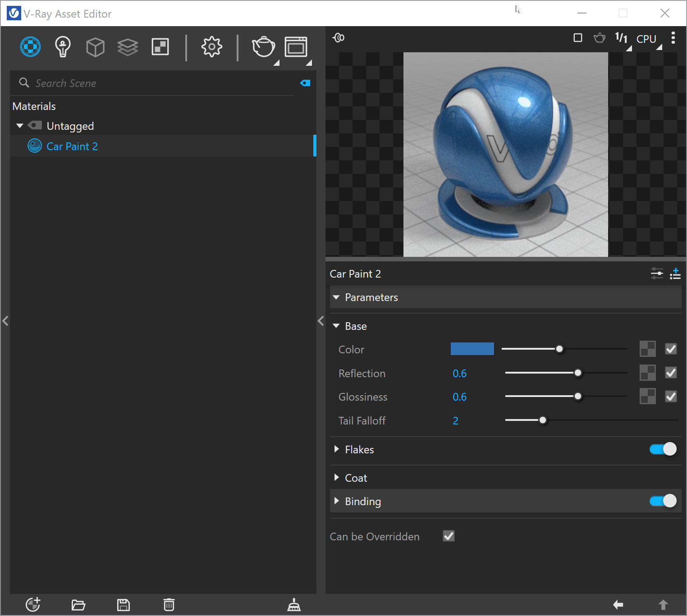
Task: Import asset from file folder icon
Action: 78,605
